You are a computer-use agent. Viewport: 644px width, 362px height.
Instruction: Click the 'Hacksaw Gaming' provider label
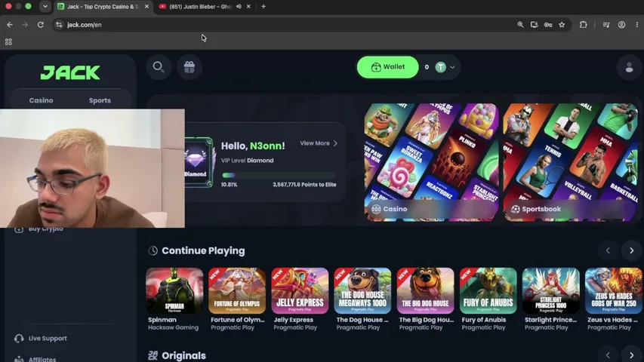[x=173, y=327]
